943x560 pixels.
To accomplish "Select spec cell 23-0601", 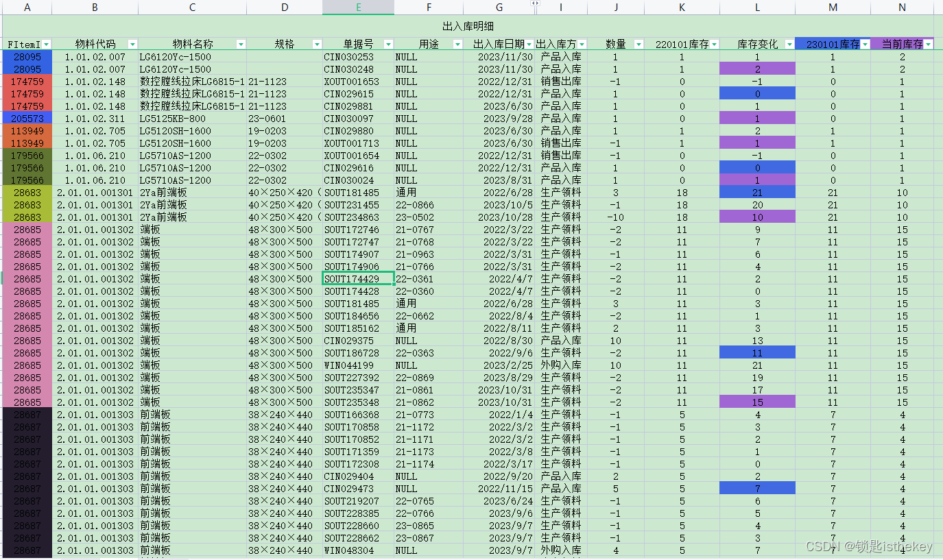I will click(x=285, y=119).
